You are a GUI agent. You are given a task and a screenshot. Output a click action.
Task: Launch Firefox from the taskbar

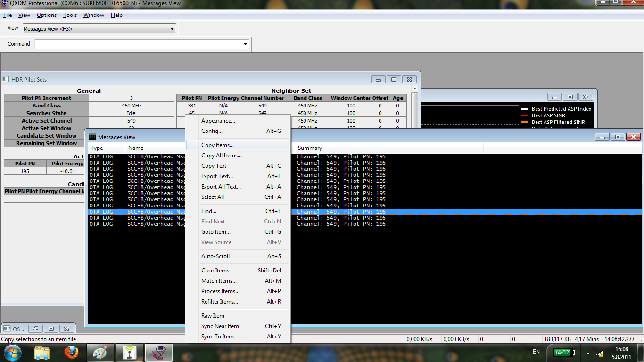(x=71, y=353)
